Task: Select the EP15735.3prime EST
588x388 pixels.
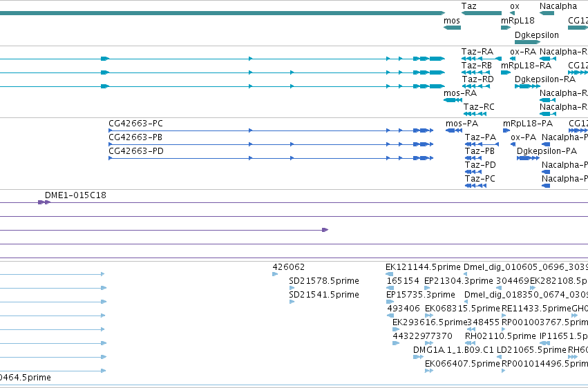Action: 390,302
